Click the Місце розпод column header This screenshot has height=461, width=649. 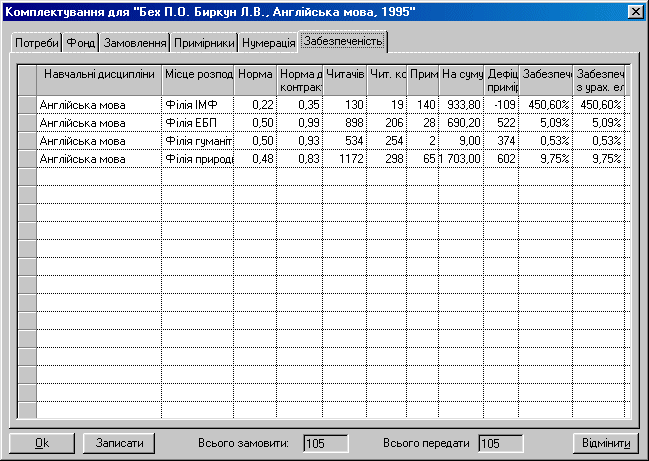(x=198, y=80)
